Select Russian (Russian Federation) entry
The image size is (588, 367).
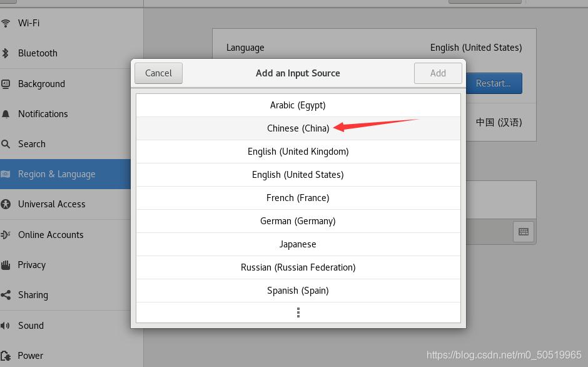298,267
